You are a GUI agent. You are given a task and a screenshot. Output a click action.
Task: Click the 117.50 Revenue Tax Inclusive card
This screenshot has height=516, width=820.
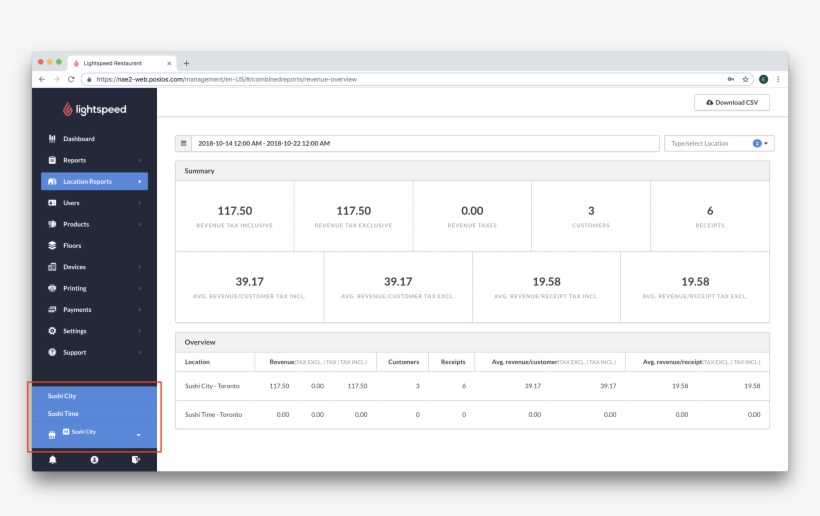click(x=235, y=216)
